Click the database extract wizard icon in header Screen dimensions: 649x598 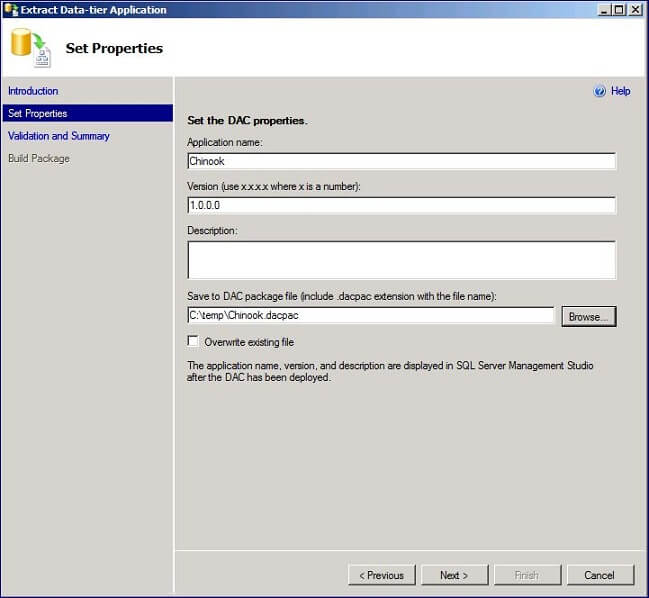[31, 48]
